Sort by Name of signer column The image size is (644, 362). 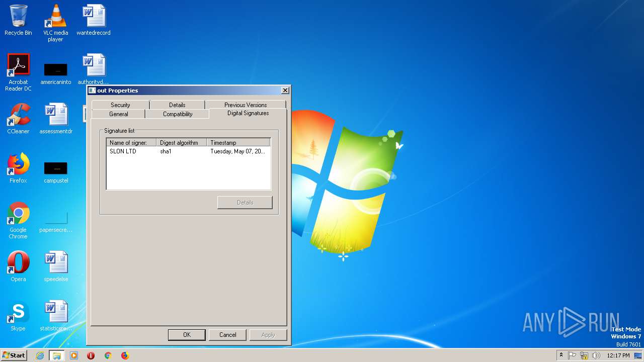click(131, 143)
